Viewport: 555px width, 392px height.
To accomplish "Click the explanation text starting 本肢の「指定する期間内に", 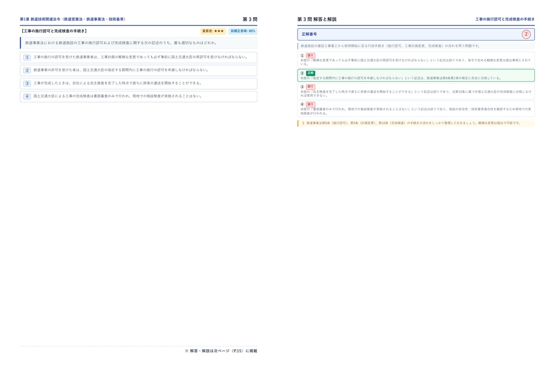I will click(401, 78).
